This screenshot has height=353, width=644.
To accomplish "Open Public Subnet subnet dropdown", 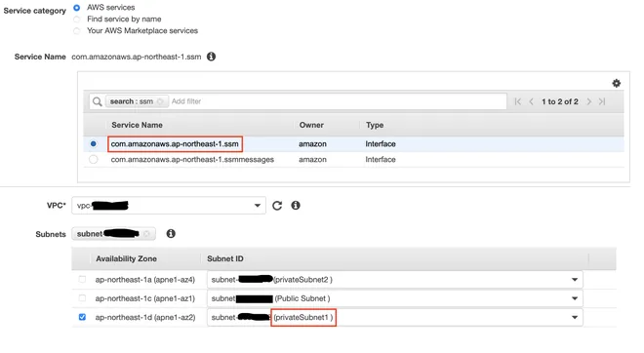I will tap(395, 298).
